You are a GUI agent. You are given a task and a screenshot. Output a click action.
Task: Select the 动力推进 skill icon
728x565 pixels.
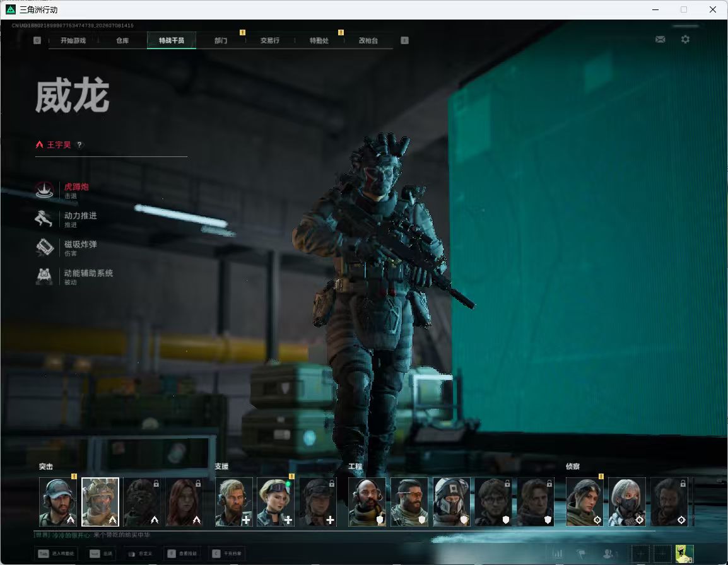pyautogui.click(x=45, y=219)
